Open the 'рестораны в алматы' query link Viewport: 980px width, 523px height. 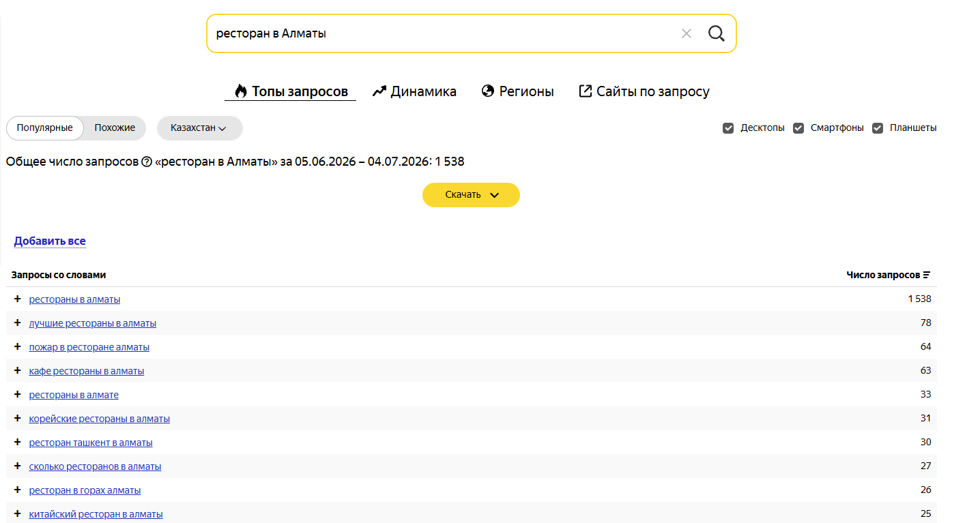click(x=74, y=299)
